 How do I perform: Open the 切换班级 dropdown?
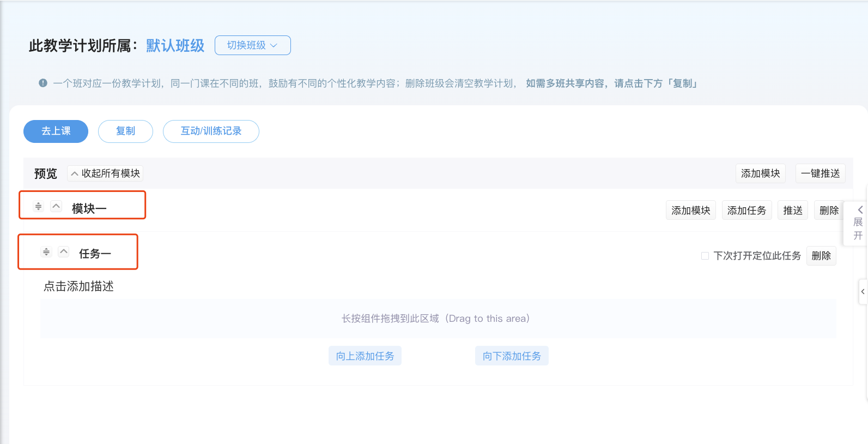tap(253, 45)
